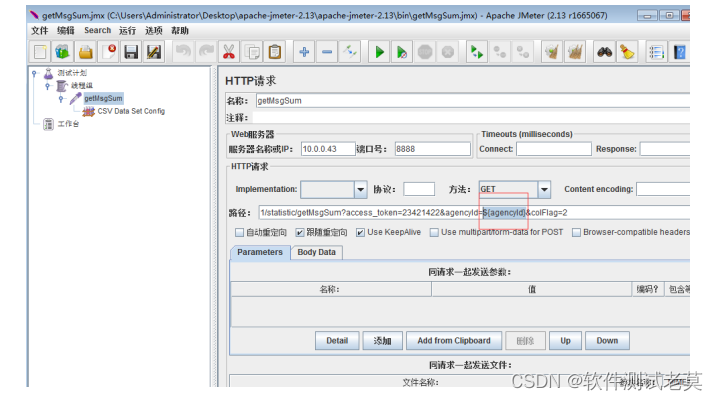Image resolution: width=718 pixels, height=401 pixels.
Task: Start the test with green play icon
Action: (379, 52)
